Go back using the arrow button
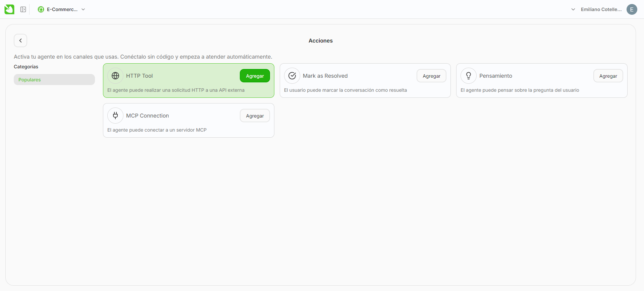 click(20, 41)
